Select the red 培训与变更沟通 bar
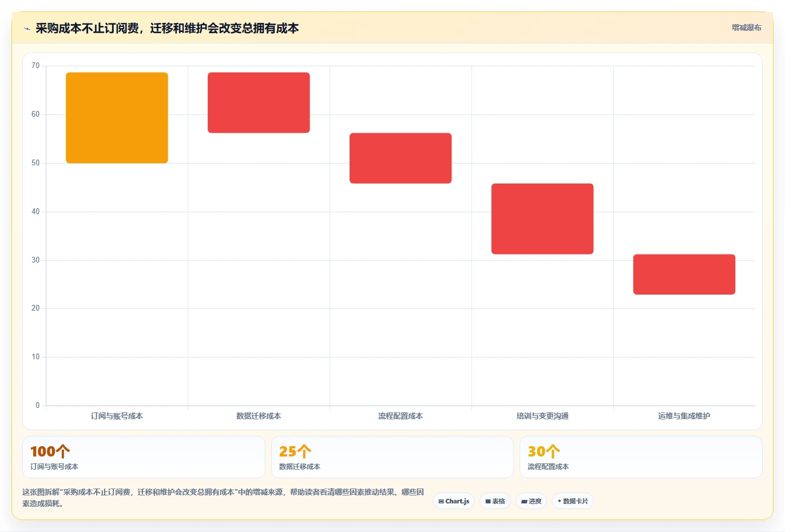The image size is (785, 532). pyautogui.click(x=542, y=219)
